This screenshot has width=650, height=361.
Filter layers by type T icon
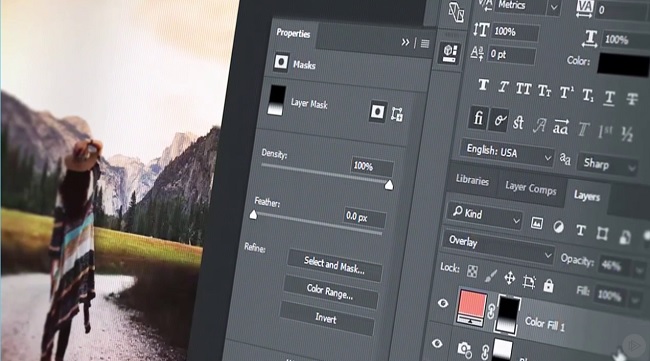(x=581, y=230)
